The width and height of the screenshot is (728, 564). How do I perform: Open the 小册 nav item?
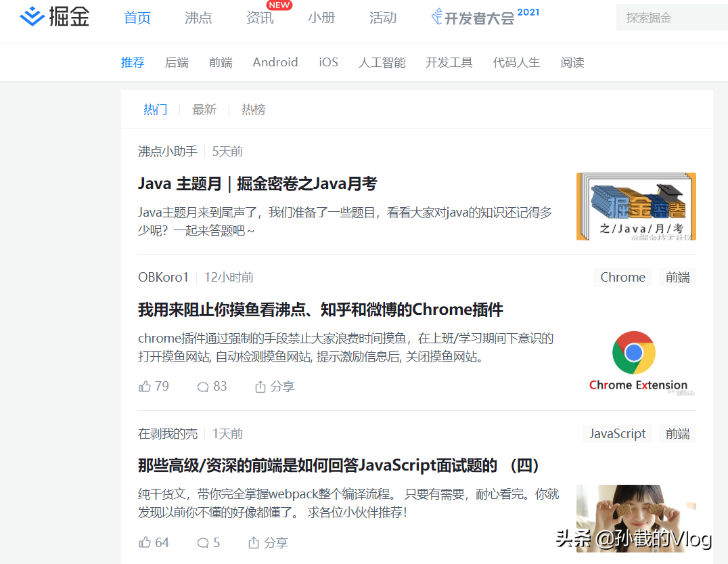[321, 18]
